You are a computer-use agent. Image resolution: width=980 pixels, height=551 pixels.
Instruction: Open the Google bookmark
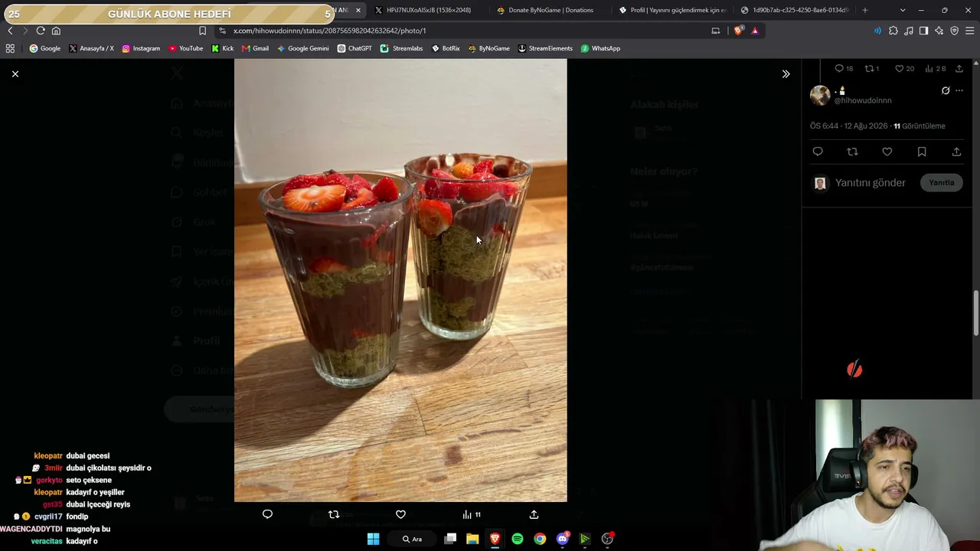pos(44,48)
